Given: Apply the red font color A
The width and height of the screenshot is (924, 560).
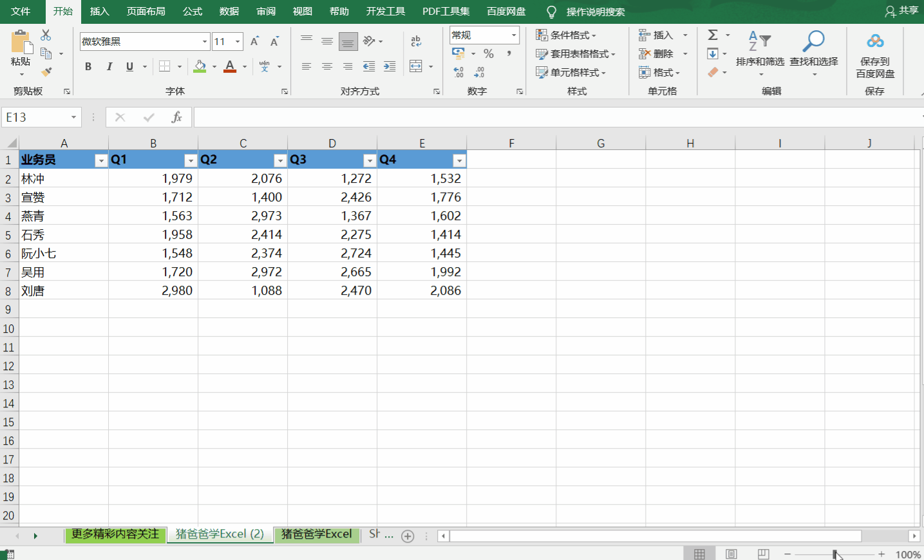Looking at the screenshot, I should (230, 66).
